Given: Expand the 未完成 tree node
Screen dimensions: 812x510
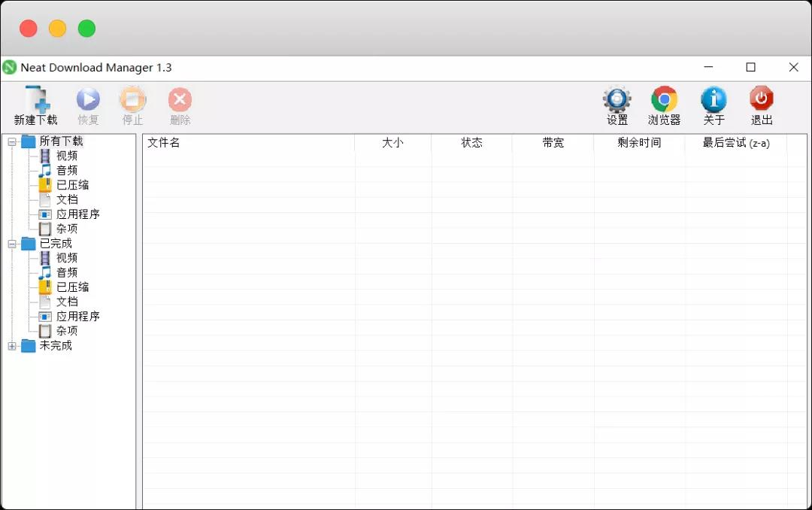Looking at the screenshot, I should click(x=12, y=346).
